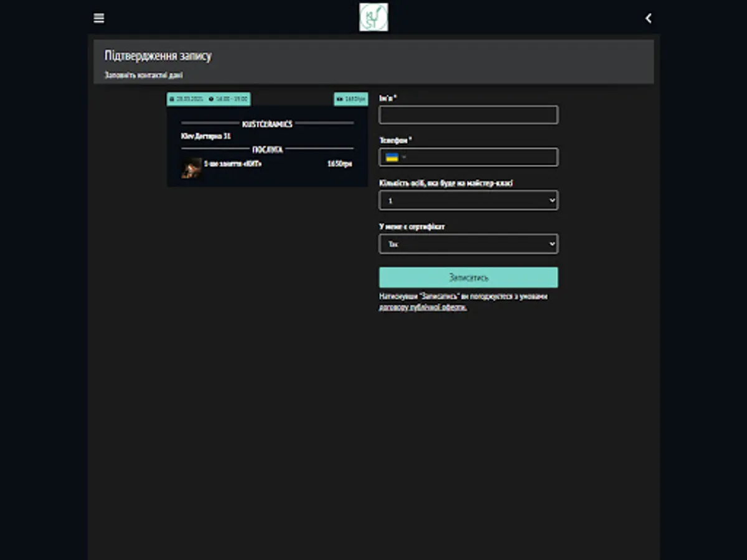
Task: Click the service name «КИТ» text
Action: coord(233,164)
